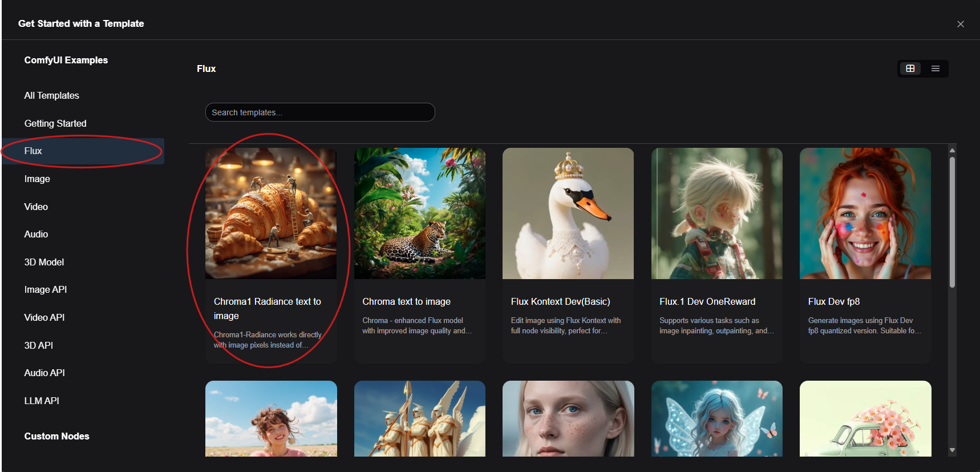
Task: Click Chroma enhanced Flux model description
Action: coord(417,325)
